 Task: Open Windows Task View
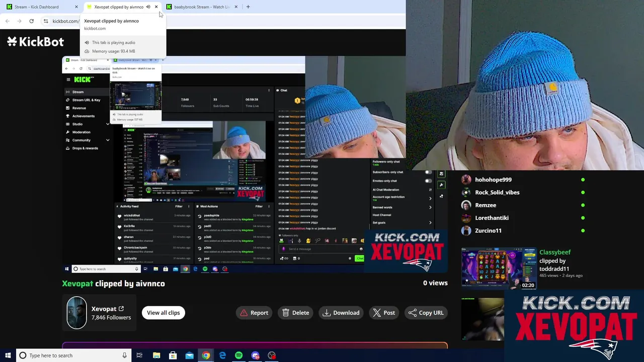(x=139, y=355)
